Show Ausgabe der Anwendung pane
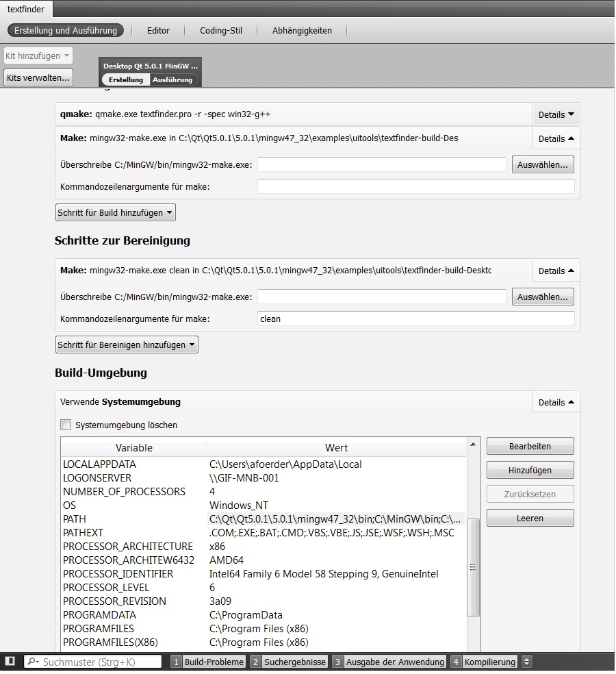The height and width of the screenshot is (674, 616). click(389, 662)
